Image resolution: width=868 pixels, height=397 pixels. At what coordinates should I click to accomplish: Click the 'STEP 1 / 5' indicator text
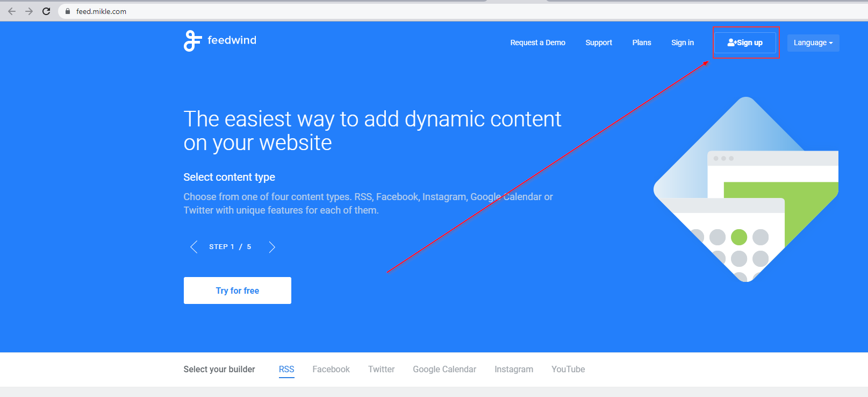230,247
